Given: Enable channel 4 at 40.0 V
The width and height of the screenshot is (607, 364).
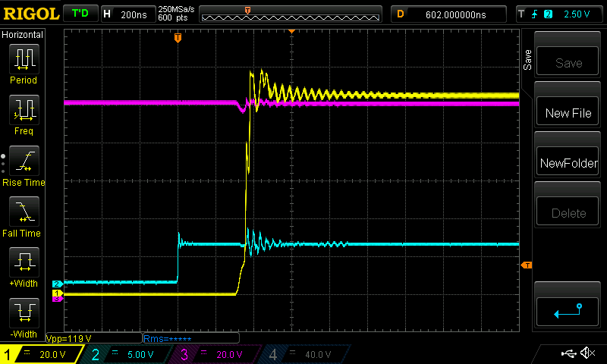Looking at the screenshot, I should (x=305, y=354).
